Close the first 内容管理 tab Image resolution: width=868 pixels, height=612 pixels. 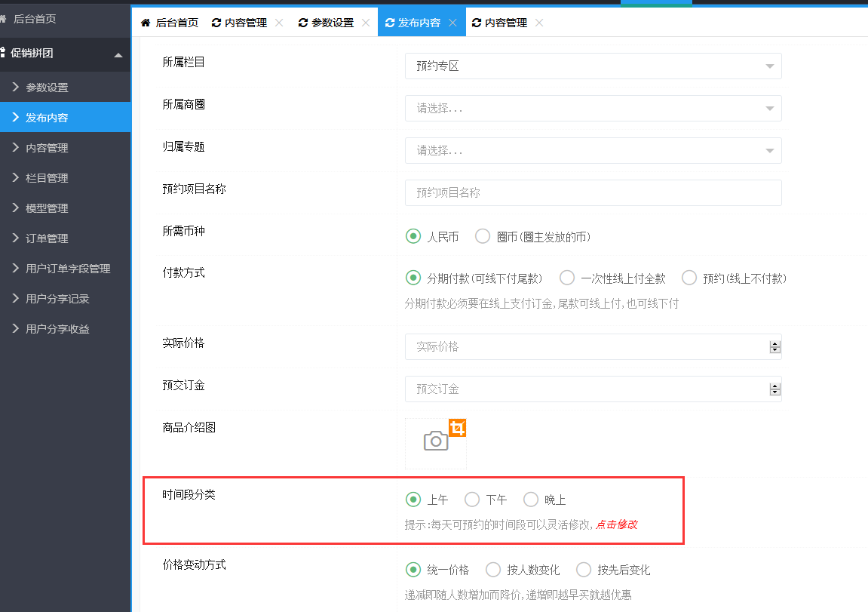pos(279,23)
